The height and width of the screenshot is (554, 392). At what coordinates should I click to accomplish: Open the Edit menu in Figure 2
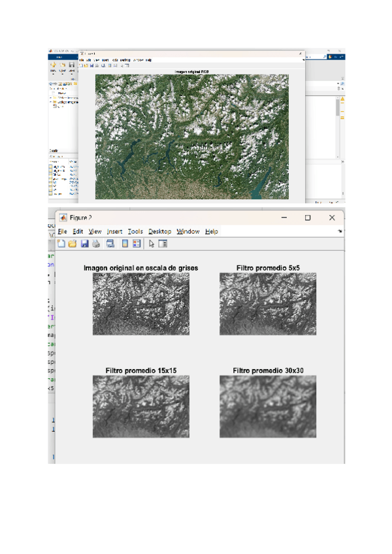point(78,231)
